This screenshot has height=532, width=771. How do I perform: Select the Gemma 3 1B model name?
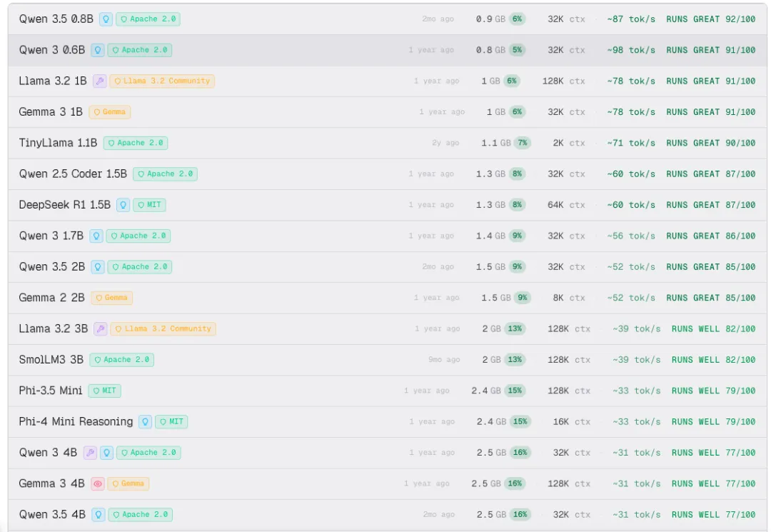point(51,112)
